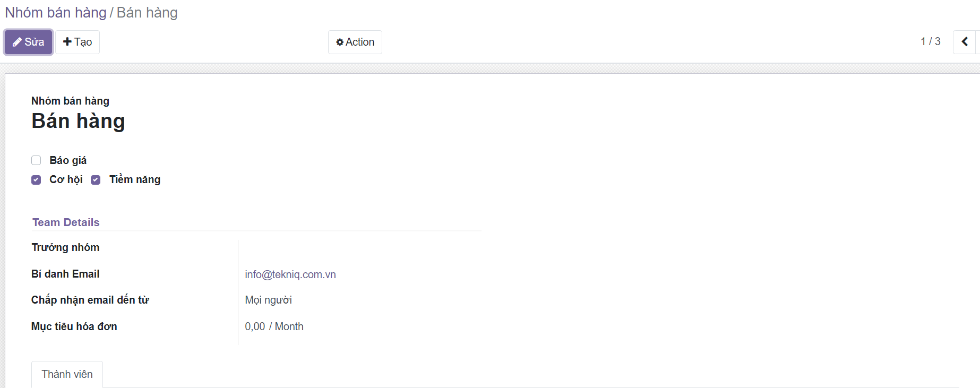Select the Bán hàng breadcrumb item

[x=147, y=13]
